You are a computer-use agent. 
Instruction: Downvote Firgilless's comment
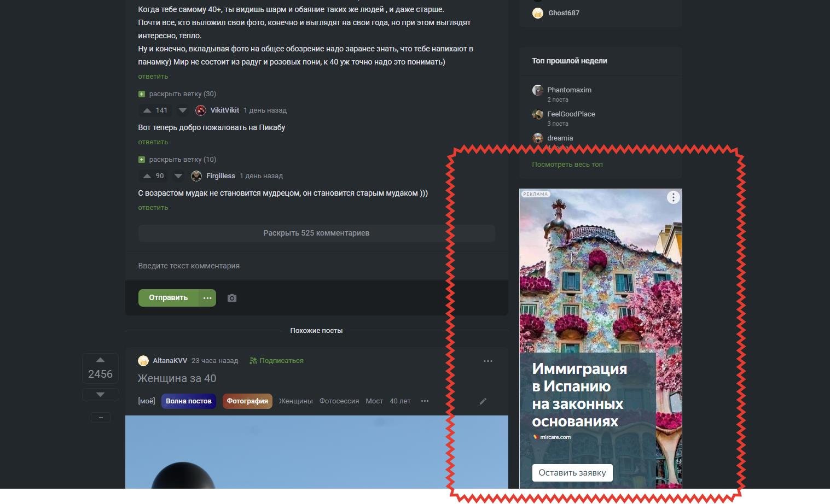(178, 176)
